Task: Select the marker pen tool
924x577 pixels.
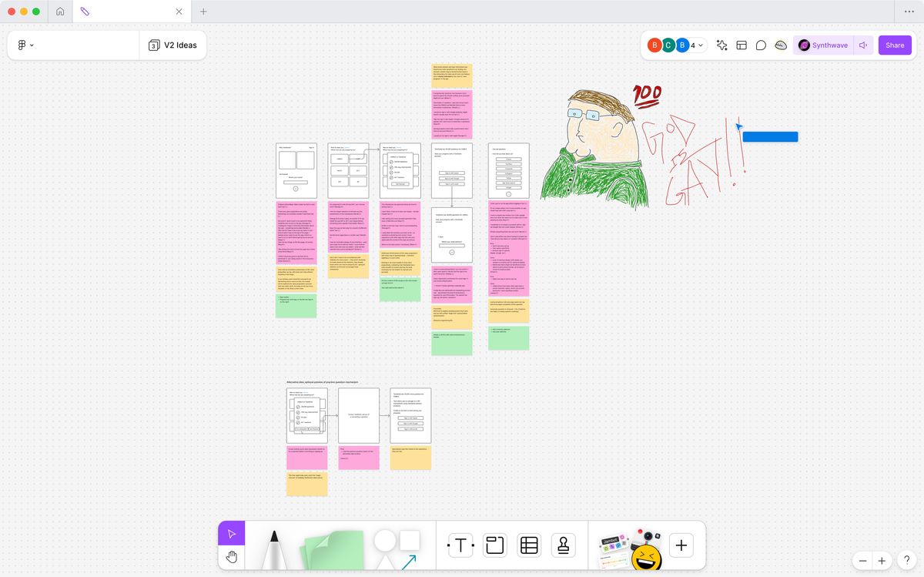Action: 273,548
